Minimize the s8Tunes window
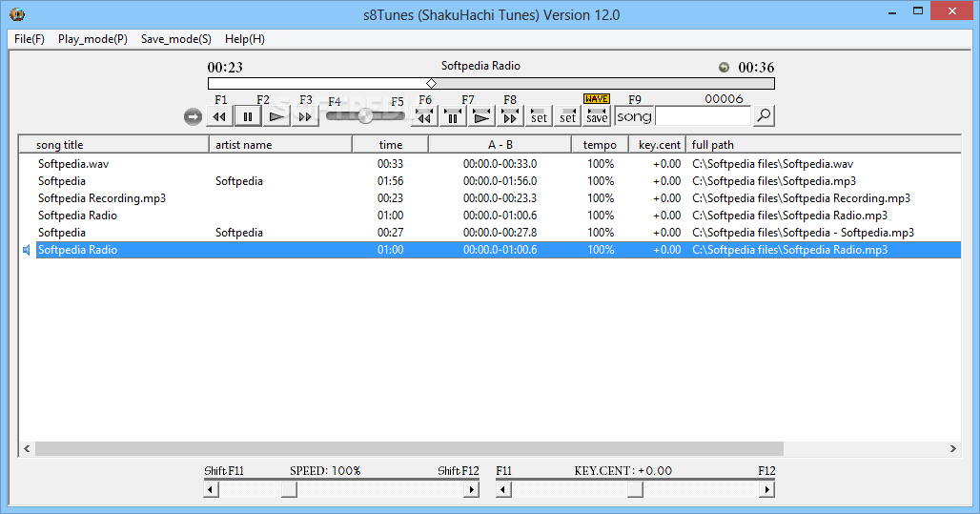Viewport: 980px width, 514px height. (892, 11)
